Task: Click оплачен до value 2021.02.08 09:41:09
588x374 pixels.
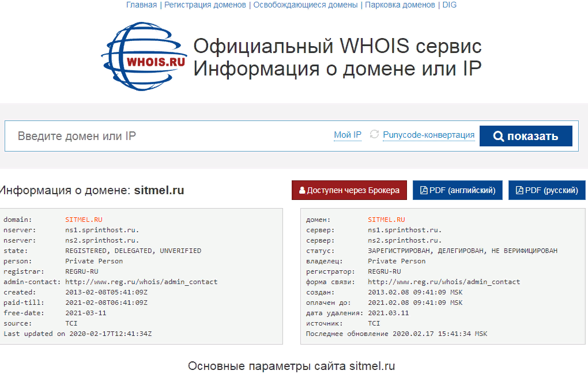Action: point(407,303)
